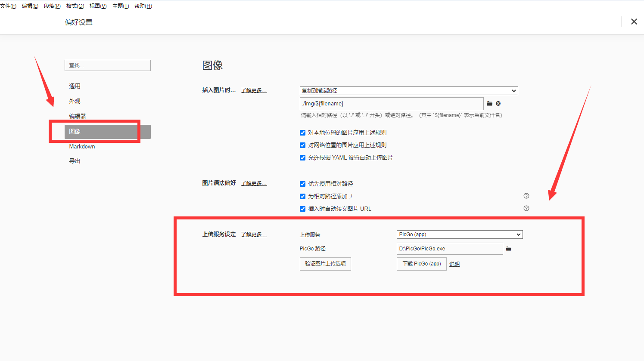Click the 下载 PicGo (app) button

[x=421, y=264]
